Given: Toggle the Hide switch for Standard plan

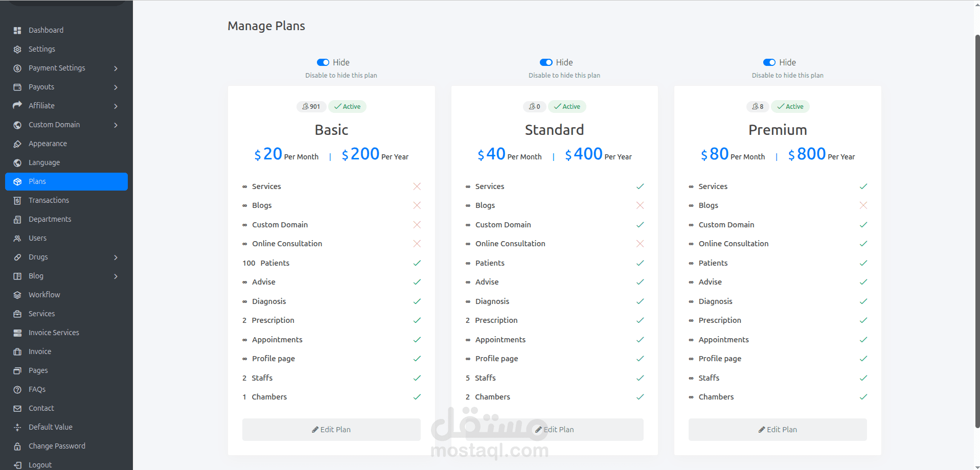Looking at the screenshot, I should pyautogui.click(x=546, y=62).
